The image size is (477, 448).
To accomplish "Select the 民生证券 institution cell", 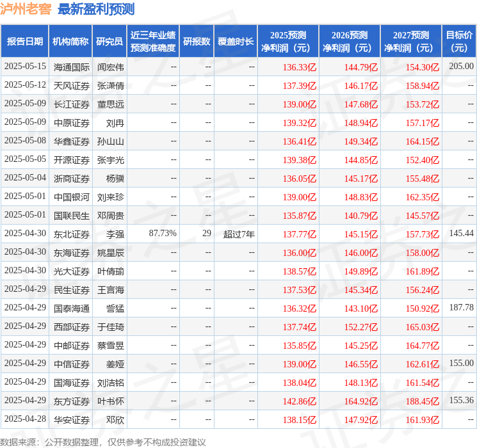I will [72, 290].
